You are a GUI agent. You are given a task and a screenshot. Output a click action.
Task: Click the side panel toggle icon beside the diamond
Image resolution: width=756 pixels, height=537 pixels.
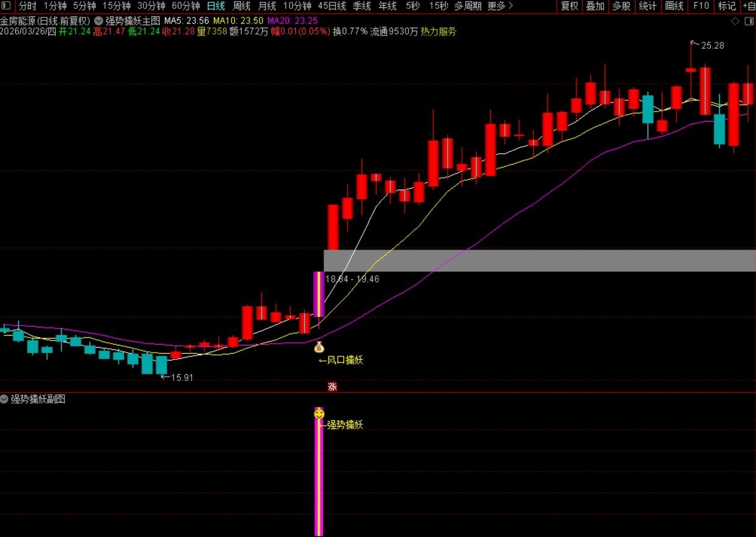pyautogui.click(x=749, y=21)
